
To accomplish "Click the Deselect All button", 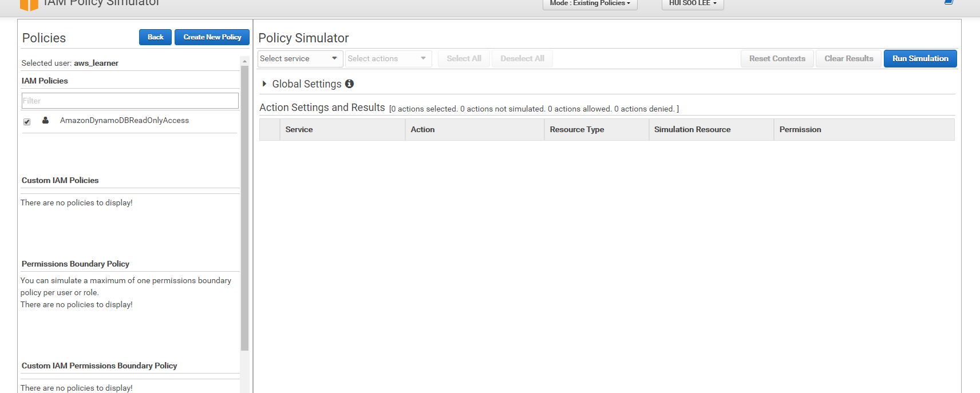I will 522,58.
